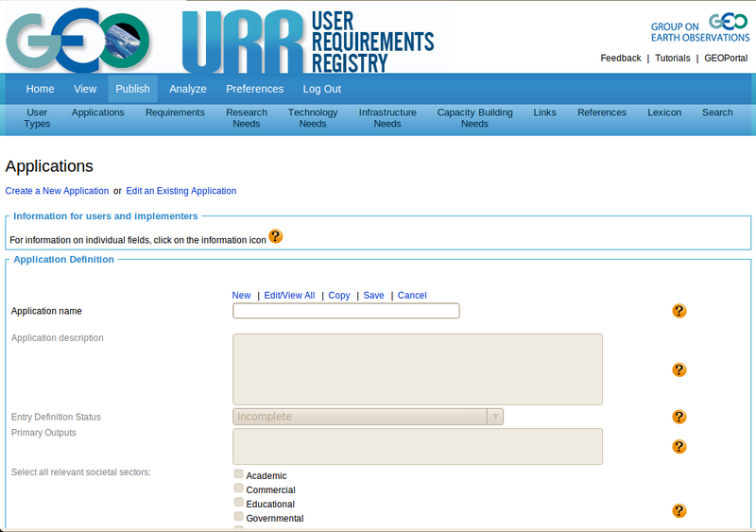Open help icon beside Application name
Screen dimensions: 756x532
tap(679, 311)
